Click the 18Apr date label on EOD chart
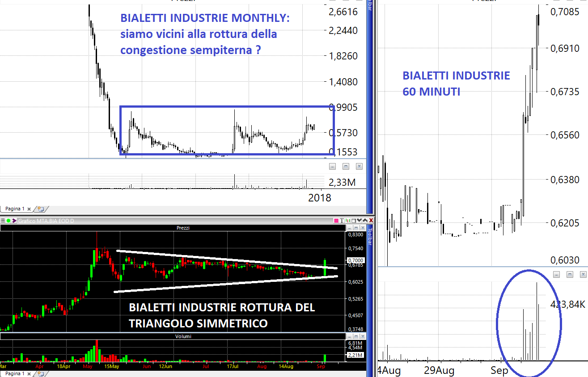Viewport: 588px width, 377px height. pos(64,366)
